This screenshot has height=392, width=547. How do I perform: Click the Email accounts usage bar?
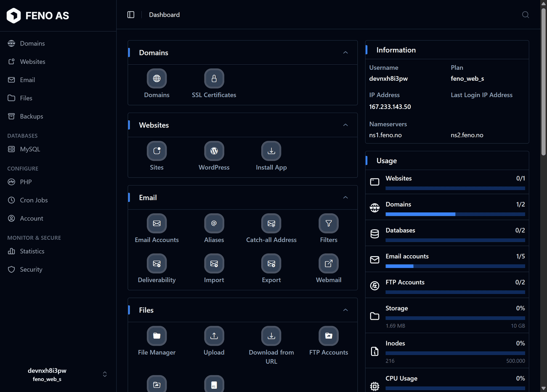pos(455,266)
